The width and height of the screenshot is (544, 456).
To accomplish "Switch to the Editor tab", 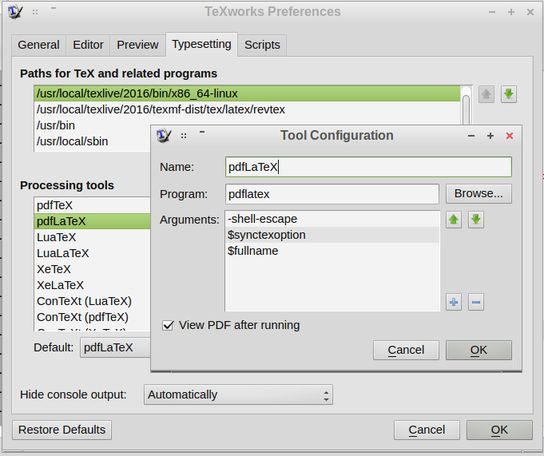I will point(88,45).
